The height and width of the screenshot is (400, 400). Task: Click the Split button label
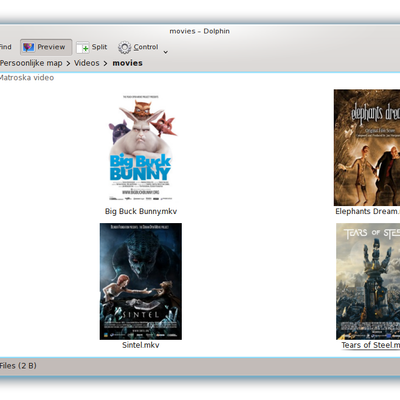coord(99,47)
